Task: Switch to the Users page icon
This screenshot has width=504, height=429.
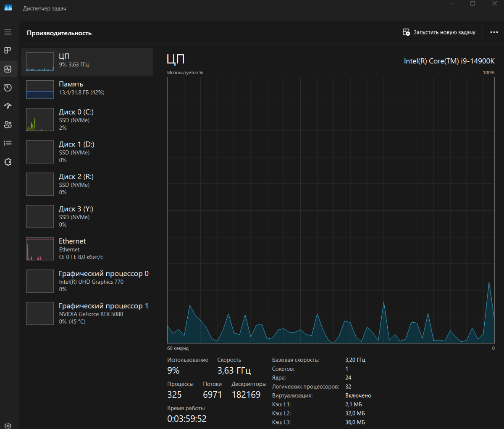Action: tap(8, 125)
